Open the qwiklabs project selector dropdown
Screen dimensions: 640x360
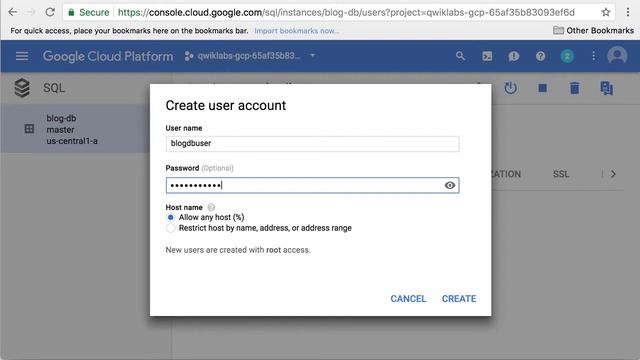[250, 56]
